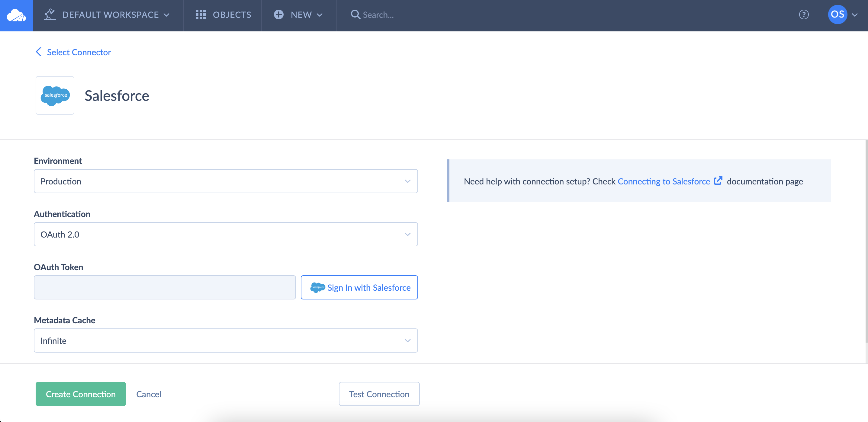
Task: Click the workspace lamp icon
Action: click(x=50, y=14)
